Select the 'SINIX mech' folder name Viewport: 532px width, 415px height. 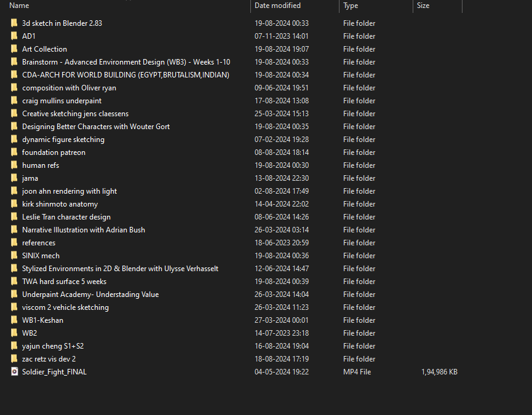click(41, 255)
